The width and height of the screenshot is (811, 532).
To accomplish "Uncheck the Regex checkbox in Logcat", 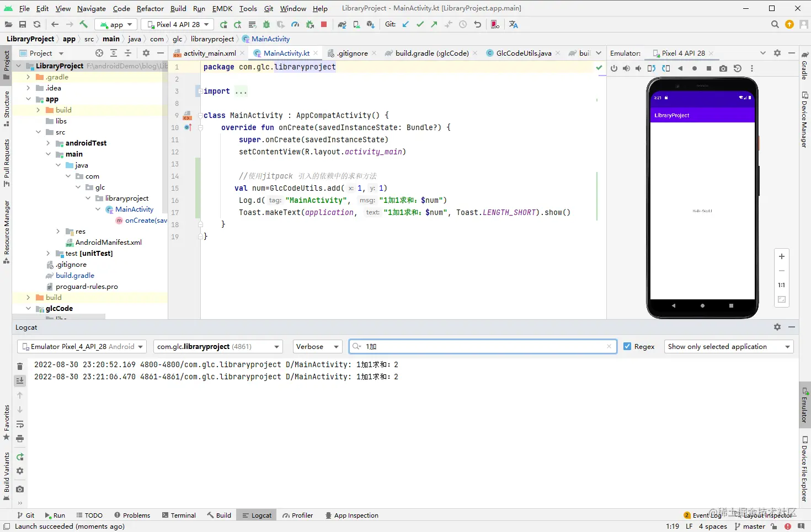I will click(x=627, y=347).
